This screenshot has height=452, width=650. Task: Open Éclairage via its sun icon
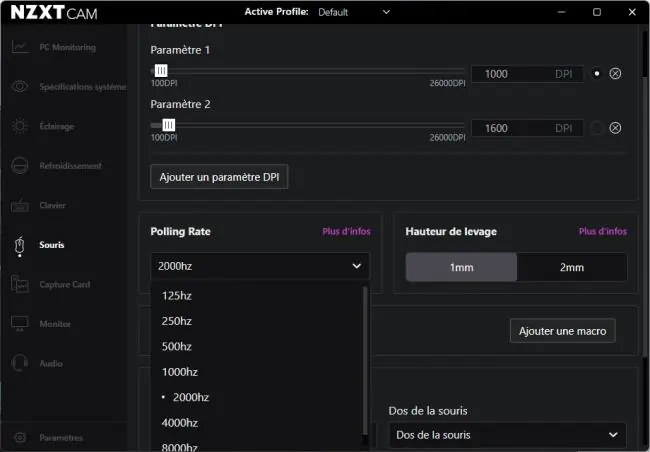(x=19, y=126)
